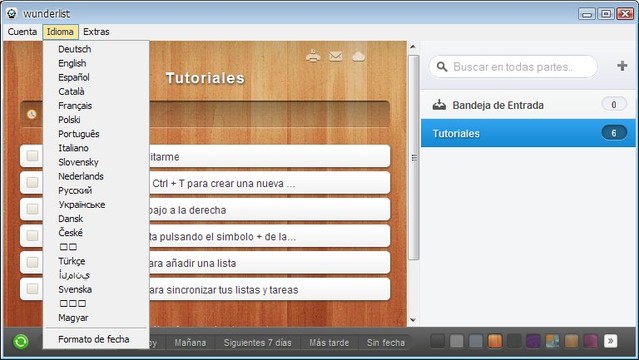
Task: Click the Tutoriales count badge '6'
Action: coord(614,133)
